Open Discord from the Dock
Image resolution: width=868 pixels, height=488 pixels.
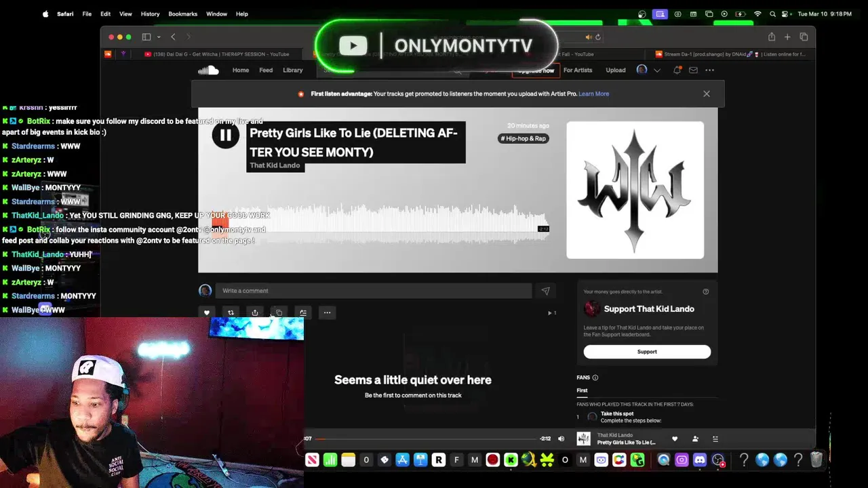tap(700, 460)
